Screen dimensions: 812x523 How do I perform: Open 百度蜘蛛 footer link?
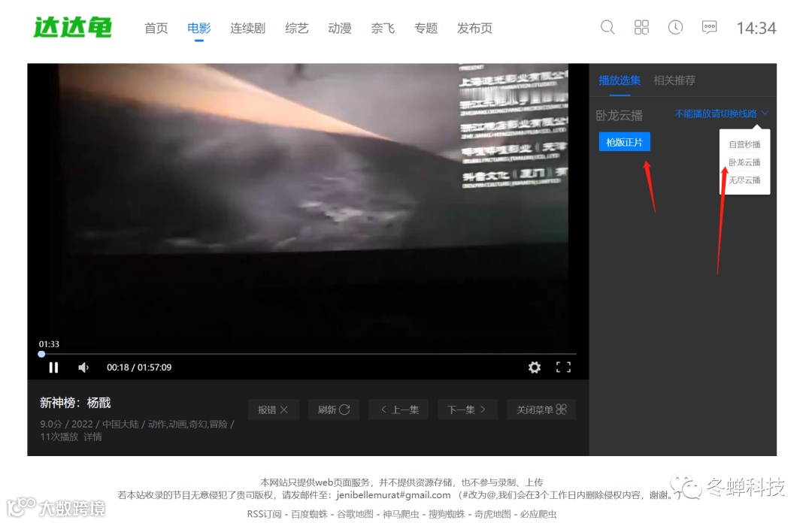point(309,514)
